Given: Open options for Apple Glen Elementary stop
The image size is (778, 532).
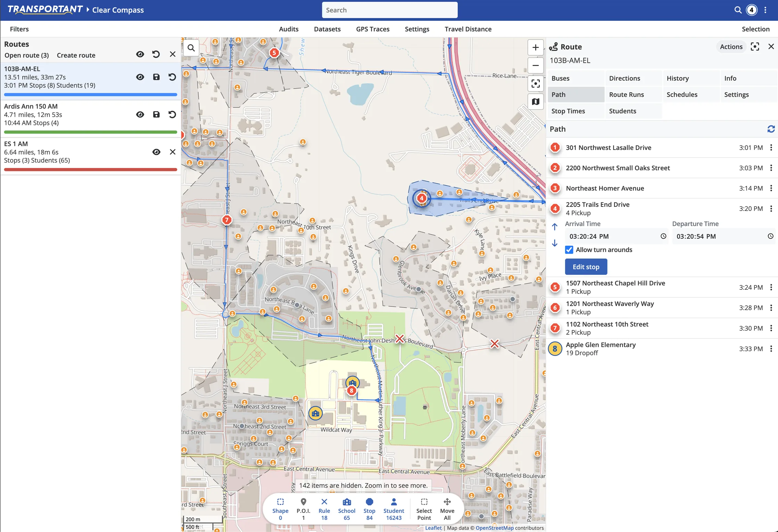Looking at the screenshot, I should pos(771,349).
